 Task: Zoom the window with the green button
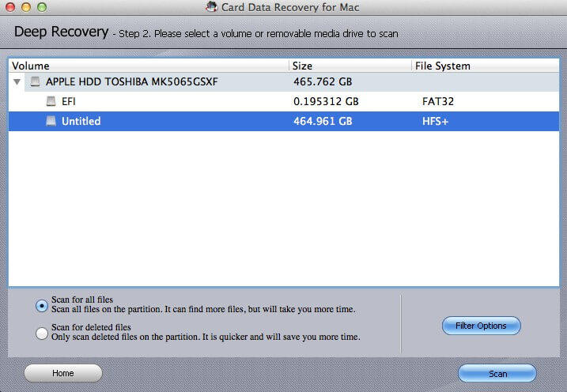42,7
